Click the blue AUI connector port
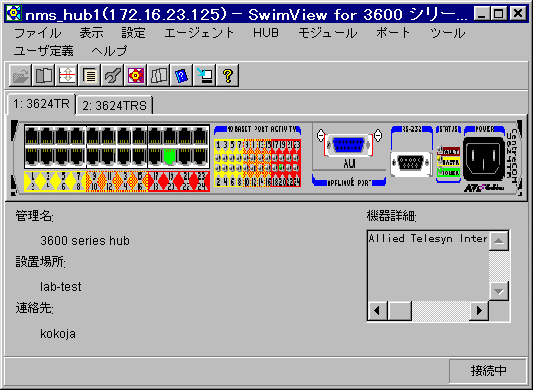The height and width of the screenshot is (390, 533). point(349,145)
